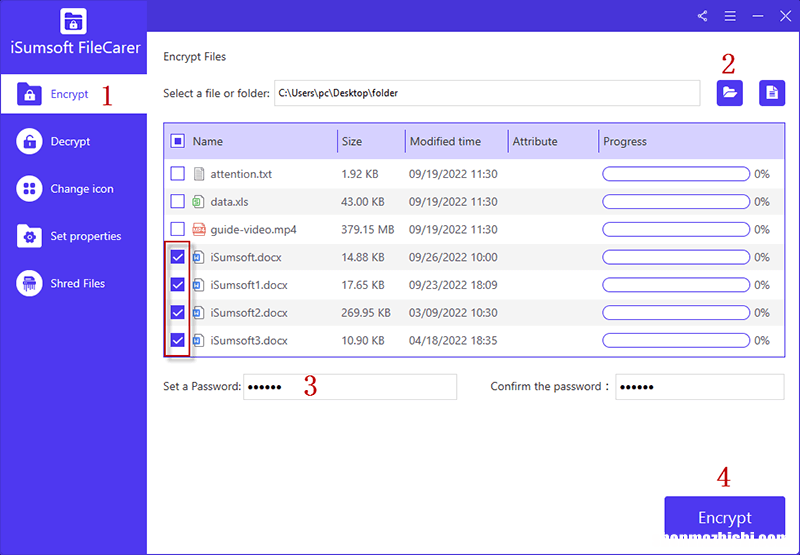This screenshot has height=555, width=800.
Task: Open the hamburger menu in title bar
Action: (730, 16)
